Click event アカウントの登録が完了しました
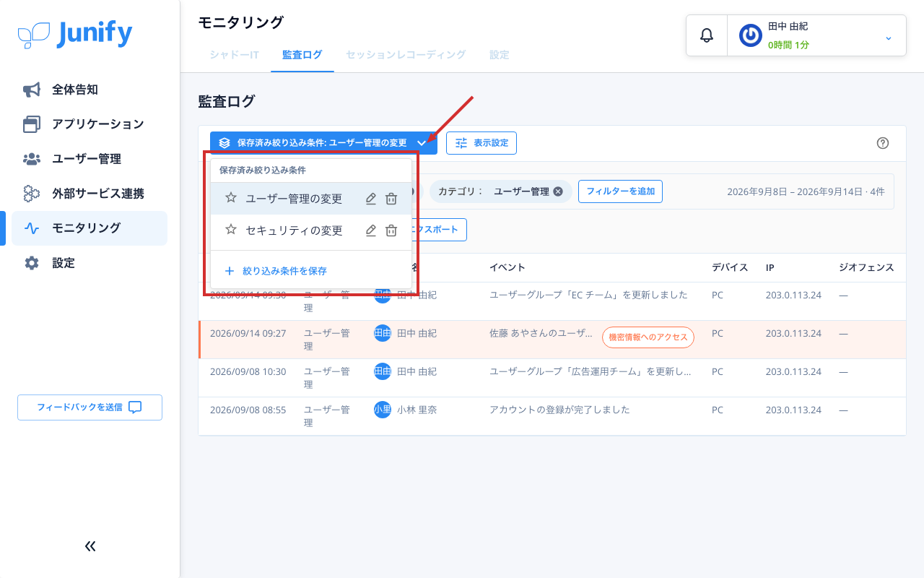924x578 pixels. tap(559, 410)
